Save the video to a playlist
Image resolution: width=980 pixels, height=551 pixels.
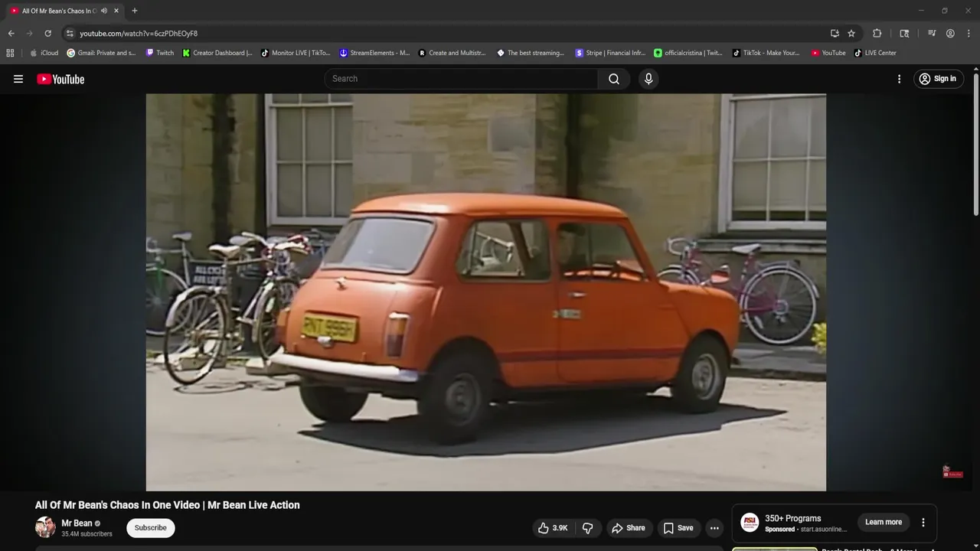pyautogui.click(x=678, y=528)
